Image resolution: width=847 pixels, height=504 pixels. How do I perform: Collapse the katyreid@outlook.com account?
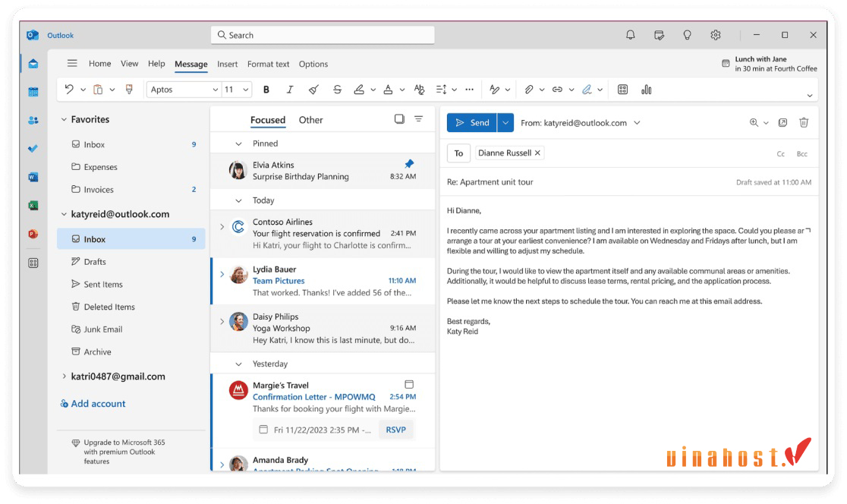pyautogui.click(x=64, y=215)
